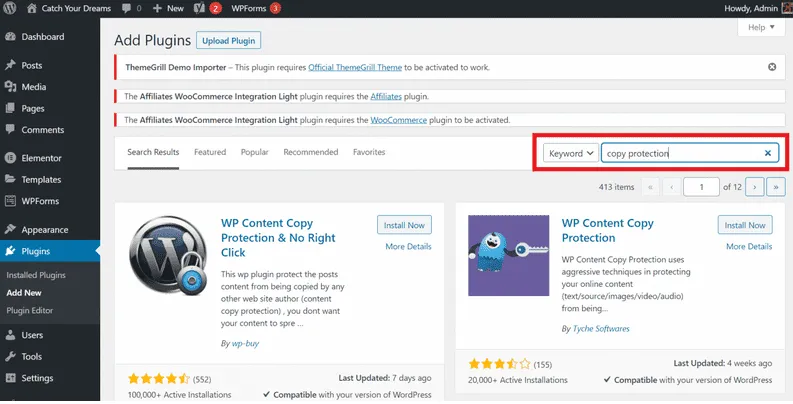Click the Users sidebar icon
The width and height of the screenshot is (793, 404).
pos(10,335)
